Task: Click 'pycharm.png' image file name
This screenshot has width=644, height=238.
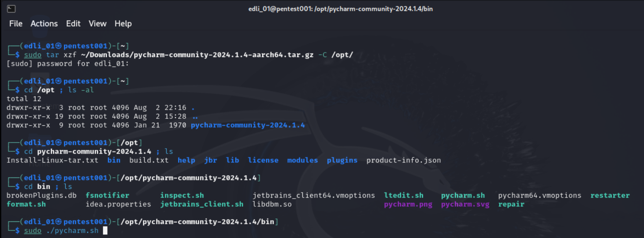Action: click(x=408, y=204)
